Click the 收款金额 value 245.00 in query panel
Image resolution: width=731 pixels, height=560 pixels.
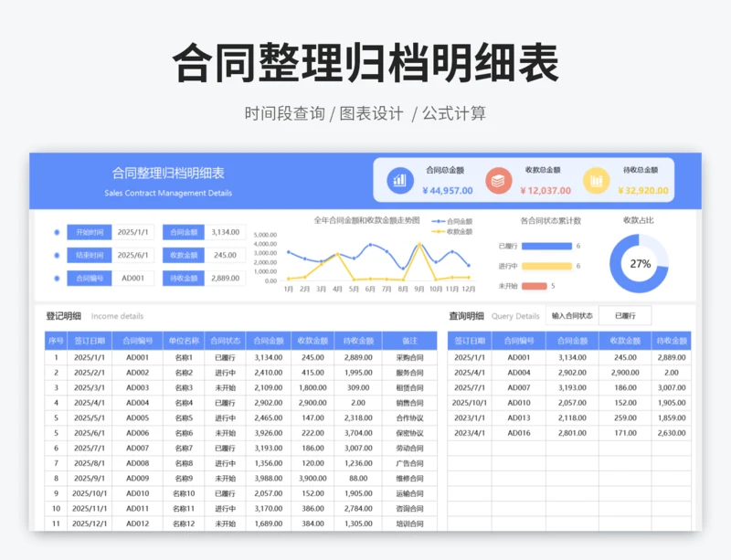coord(225,255)
